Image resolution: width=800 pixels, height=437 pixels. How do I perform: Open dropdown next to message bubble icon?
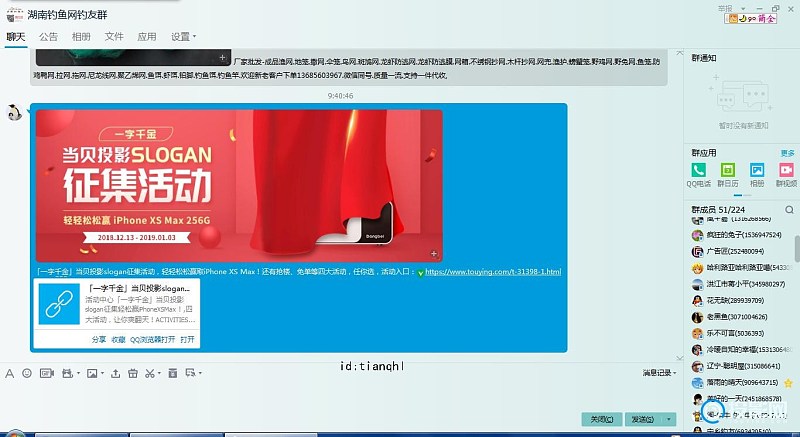[x=200, y=373]
